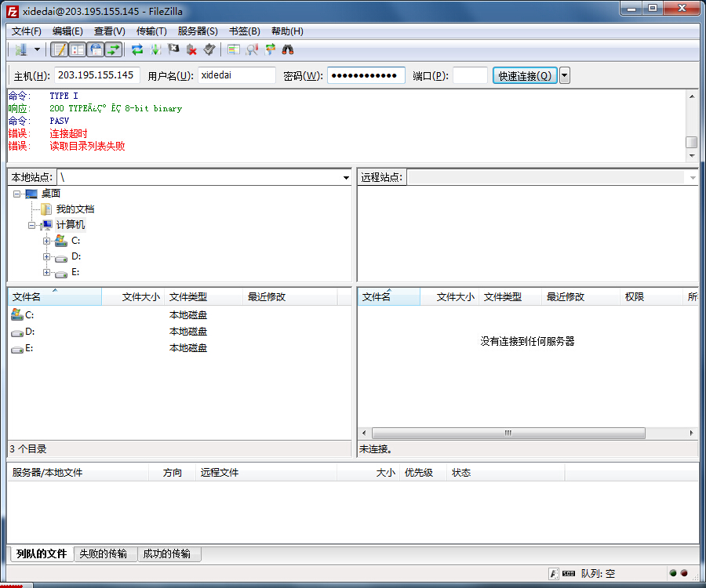Click the 端口 port input field

click(x=470, y=75)
